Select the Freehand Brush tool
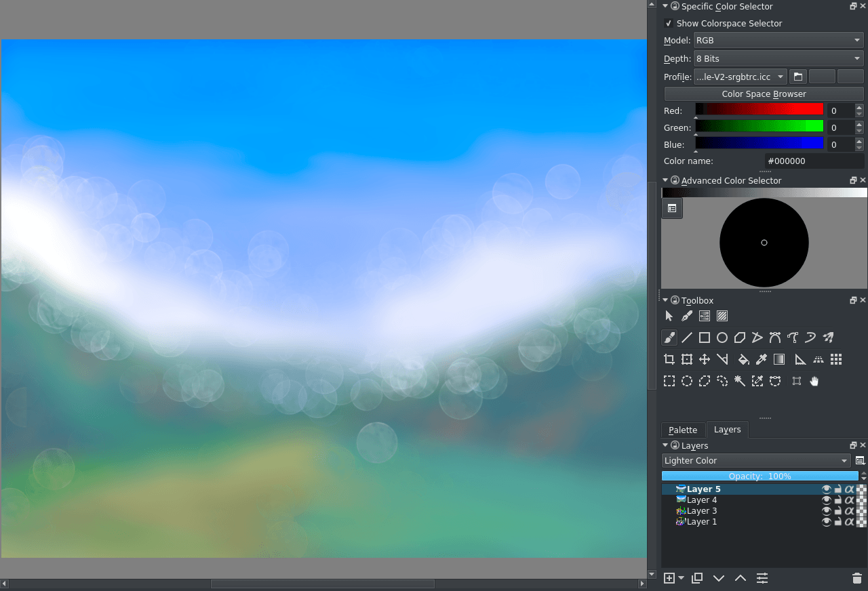The height and width of the screenshot is (591, 868). (x=669, y=337)
